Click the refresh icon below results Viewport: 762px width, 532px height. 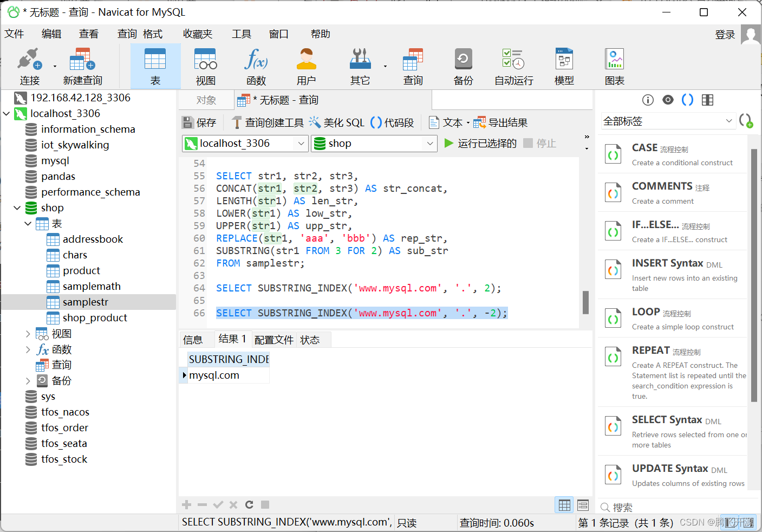(x=249, y=505)
